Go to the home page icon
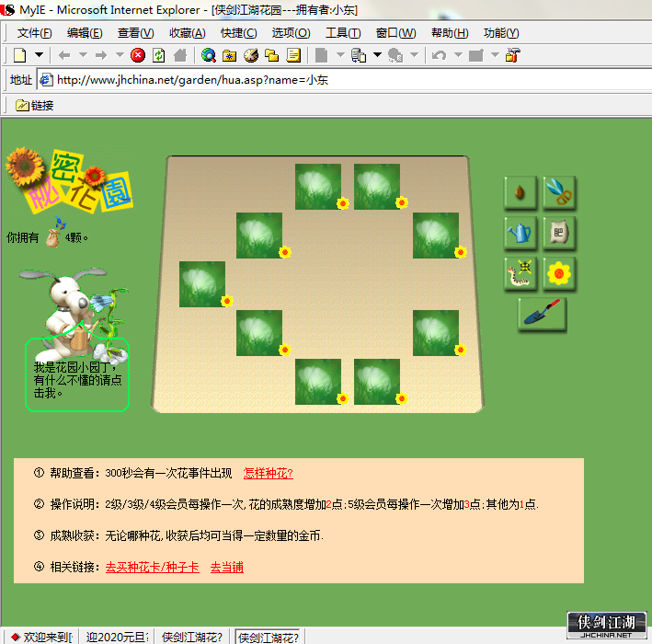 [x=179, y=55]
